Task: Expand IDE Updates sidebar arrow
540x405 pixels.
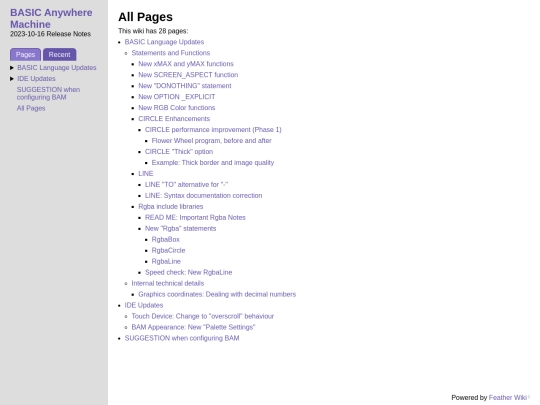Action: point(12,79)
